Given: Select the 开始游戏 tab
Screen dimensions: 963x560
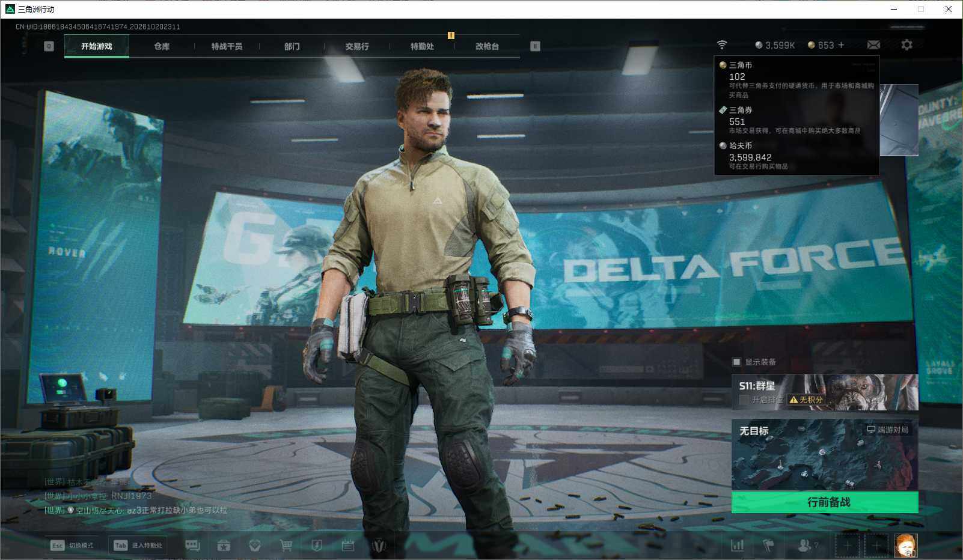Looking at the screenshot, I should [x=97, y=46].
